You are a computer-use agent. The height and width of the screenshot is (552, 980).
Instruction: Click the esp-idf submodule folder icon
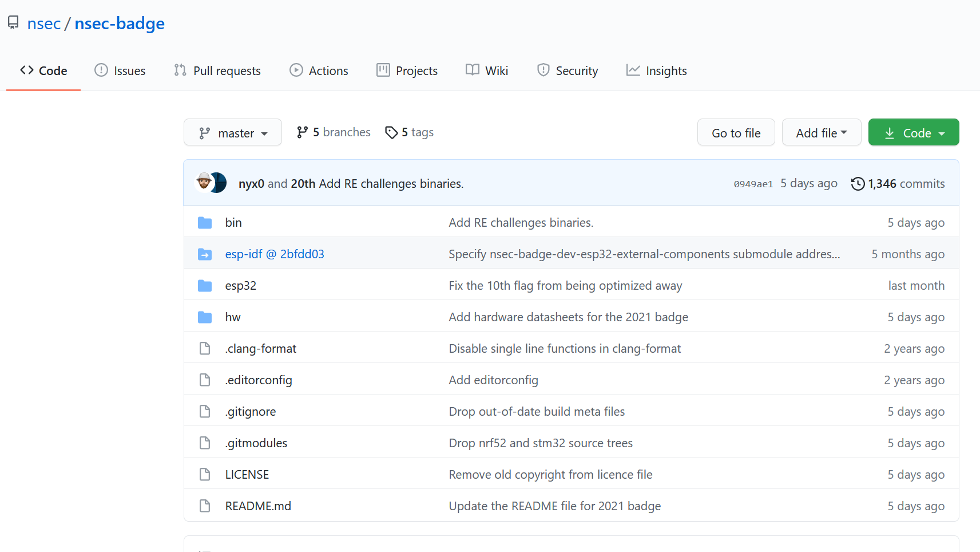pyautogui.click(x=205, y=254)
